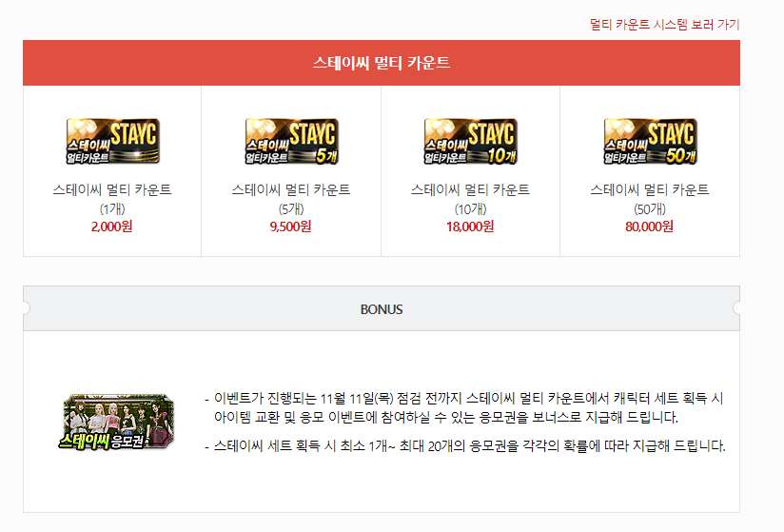Click the (50개) quantity label
Image resolution: width=784 pixels, height=532 pixels.
point(650,209)
